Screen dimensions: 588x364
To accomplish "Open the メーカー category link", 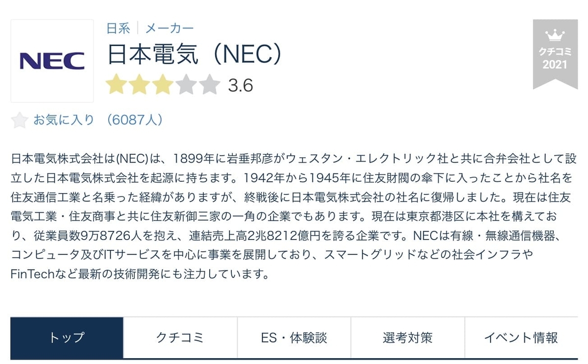I will tap(168, 28).
